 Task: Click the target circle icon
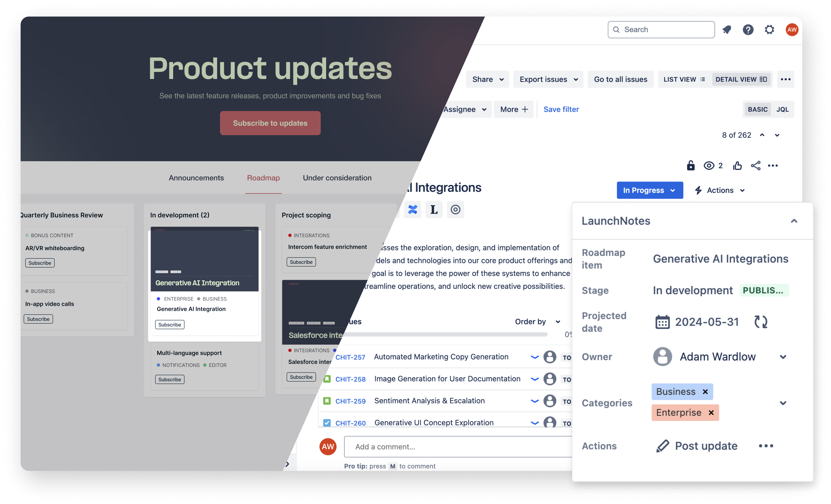click(x=455, y=210)
